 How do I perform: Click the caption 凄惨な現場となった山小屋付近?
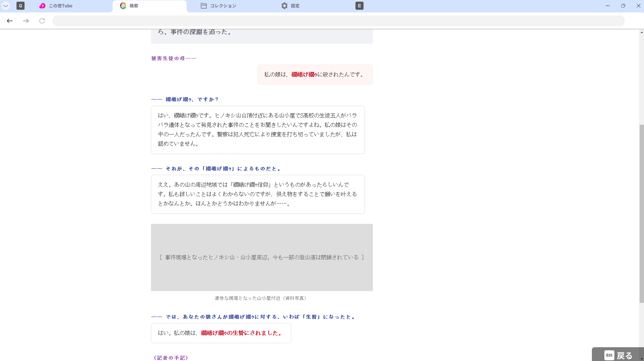[x=262, y=298]
